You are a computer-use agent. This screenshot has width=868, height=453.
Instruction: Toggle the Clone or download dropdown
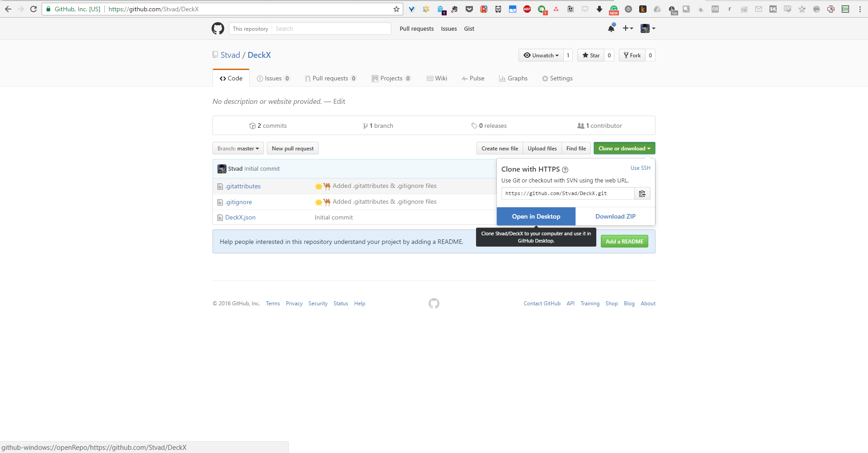(x=624, y=148)
